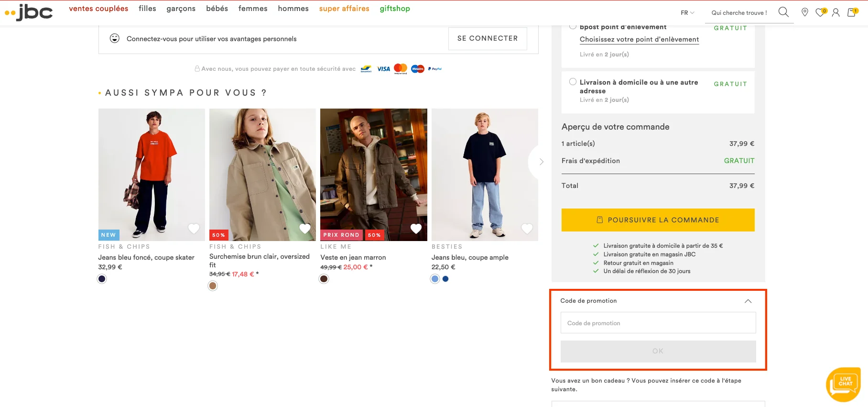Screen dimensions: 868x407
Task: Open Choisissez votre point d'enlèvement link
Action: pos(639,39)
